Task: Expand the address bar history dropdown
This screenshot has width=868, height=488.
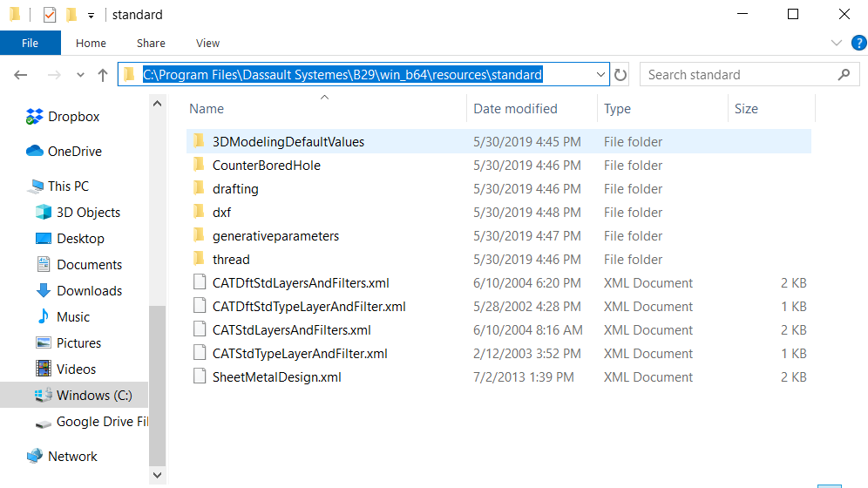Action: [x=600, y=75]
